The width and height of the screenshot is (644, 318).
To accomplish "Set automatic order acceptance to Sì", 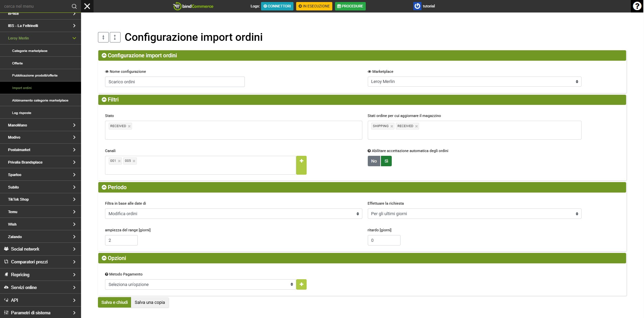I will [x=386, y=161].
